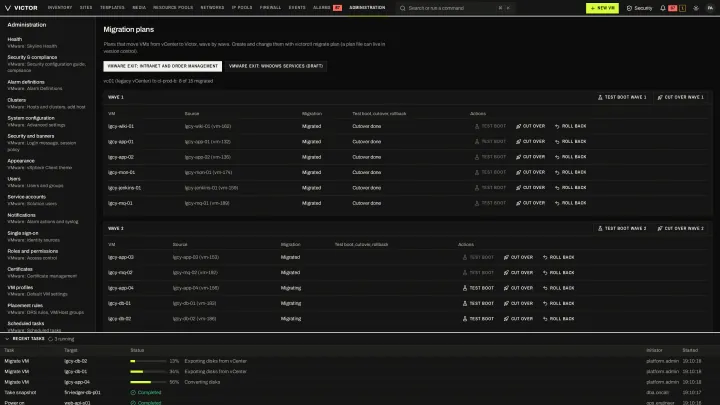Click the Victor logo
This screenshot has width=720, height=405.
[x=21, y=8]
